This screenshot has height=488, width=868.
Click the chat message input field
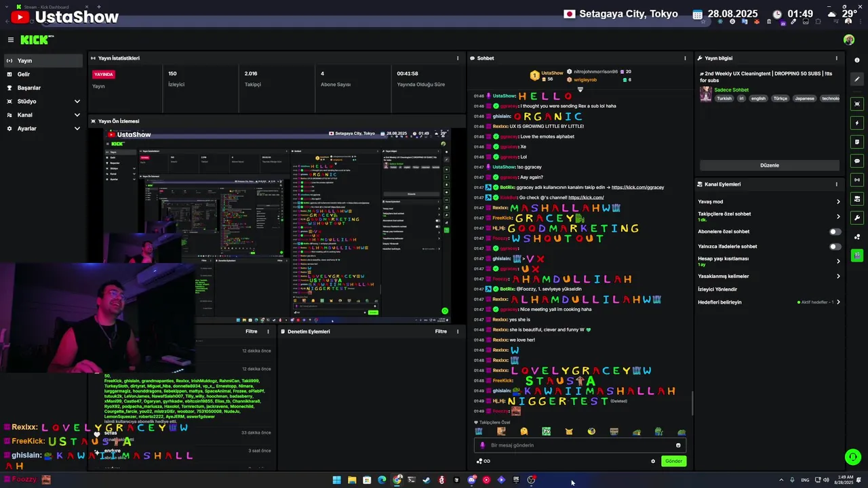(580, 445)
